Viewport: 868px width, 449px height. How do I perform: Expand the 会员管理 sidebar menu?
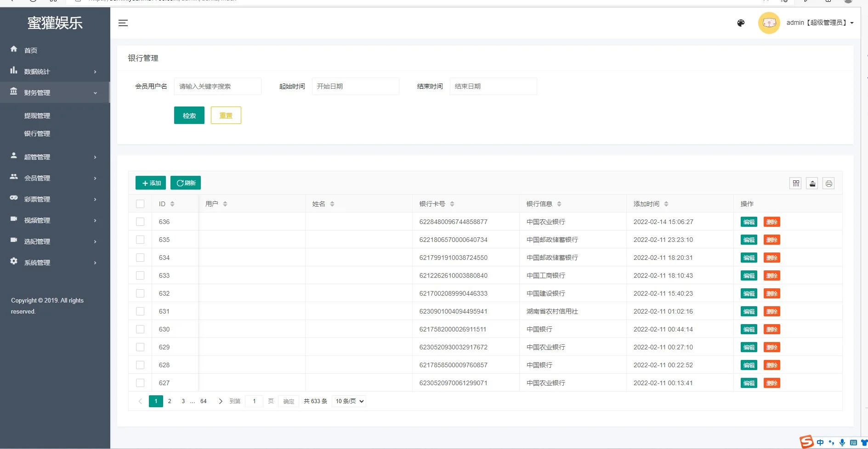click(x=54, y=178)
